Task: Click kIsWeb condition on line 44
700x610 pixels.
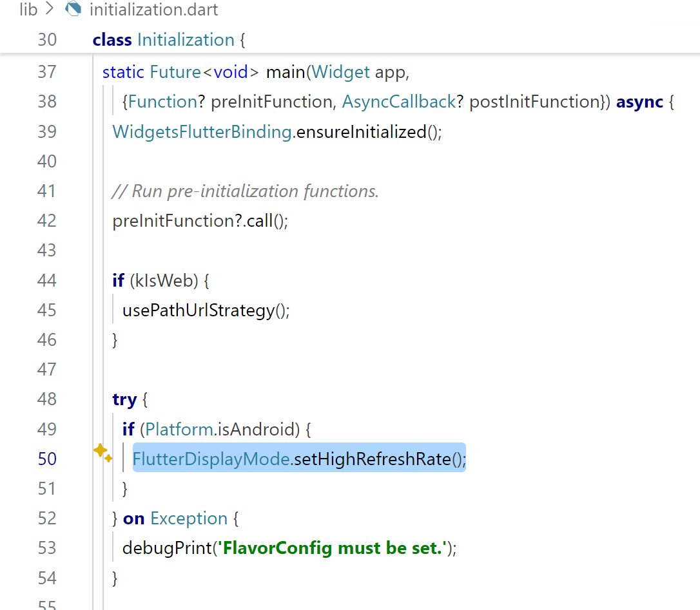Action: (164, 280)
